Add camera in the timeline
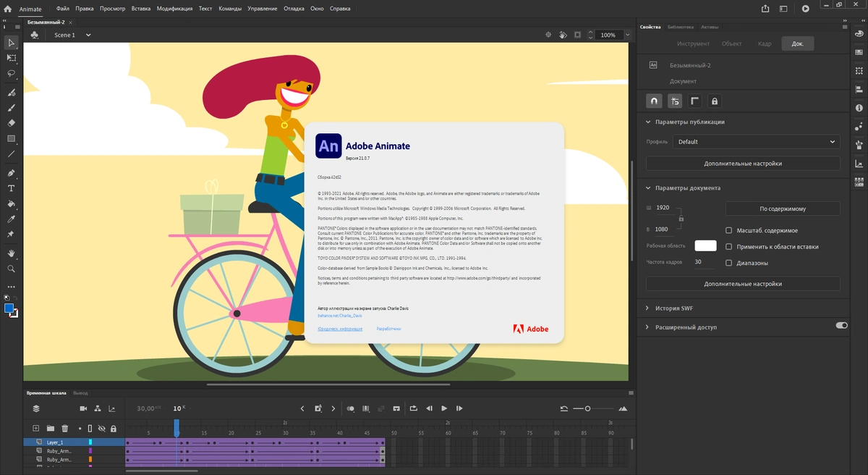Image resolution: width=868 pixels, height=475 pixels. pos(83,408)
